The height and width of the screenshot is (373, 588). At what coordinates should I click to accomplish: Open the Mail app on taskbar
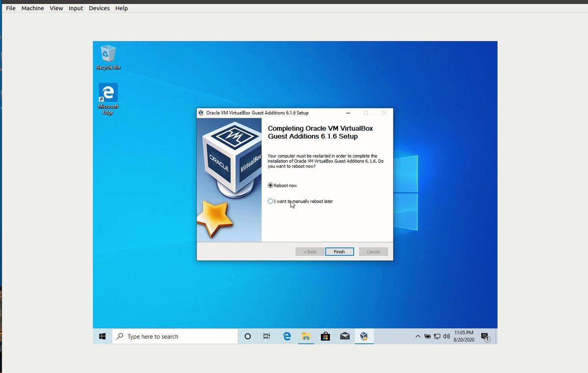pyautogui.click(x=344, y=336)
